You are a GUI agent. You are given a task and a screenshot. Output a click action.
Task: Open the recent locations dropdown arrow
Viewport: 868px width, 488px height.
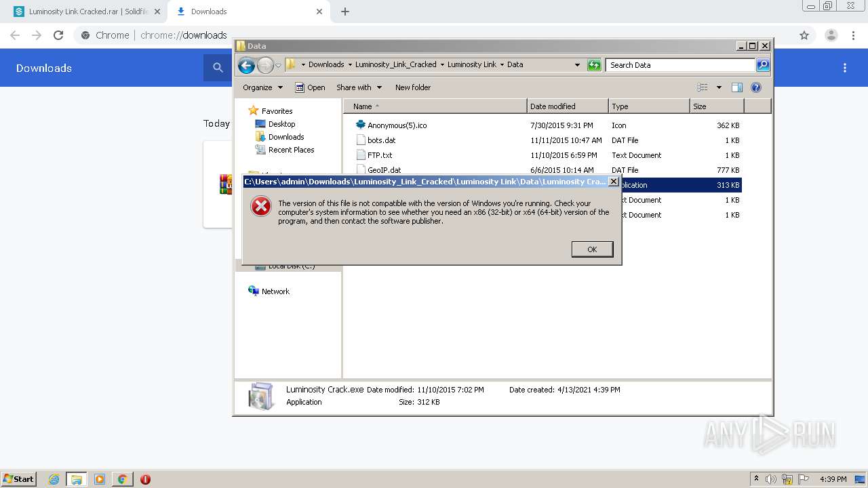coord(278,65)
